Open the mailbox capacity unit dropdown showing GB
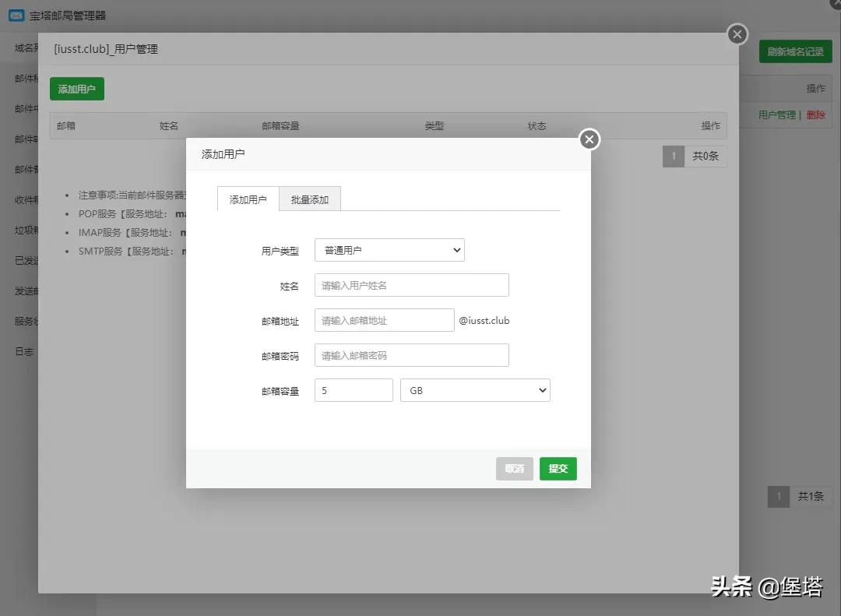841x616 pixels. [475, 390]
